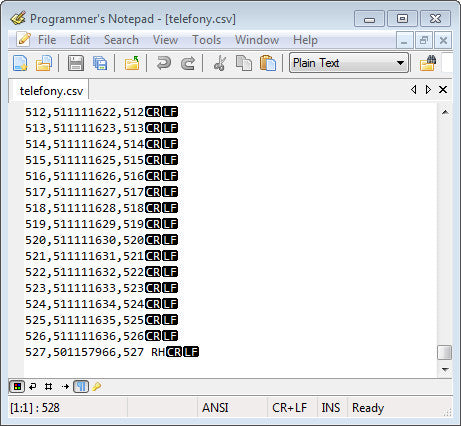Save the file with the floppy icon
This screenshot has width=461, height=426.
(76, 63)
